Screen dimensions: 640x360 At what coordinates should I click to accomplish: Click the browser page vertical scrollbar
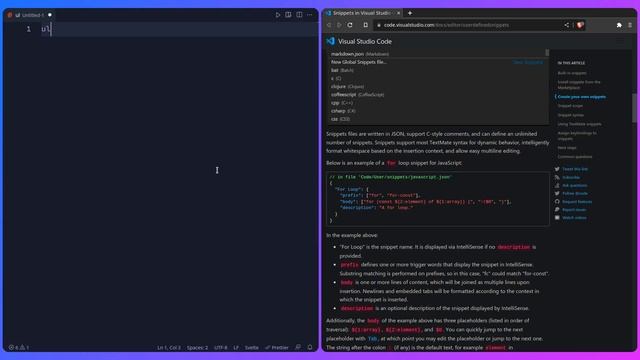pos(634,109)
